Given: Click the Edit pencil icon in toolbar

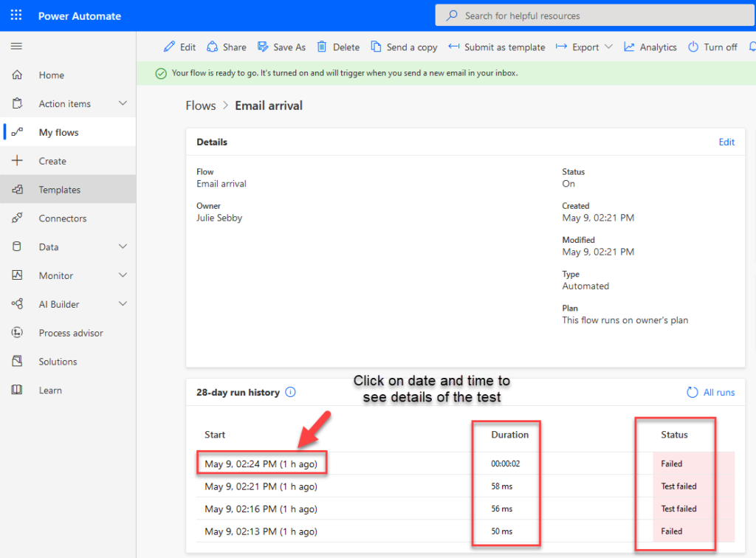Looking at the screenshot, I should [x=169, y=46].
